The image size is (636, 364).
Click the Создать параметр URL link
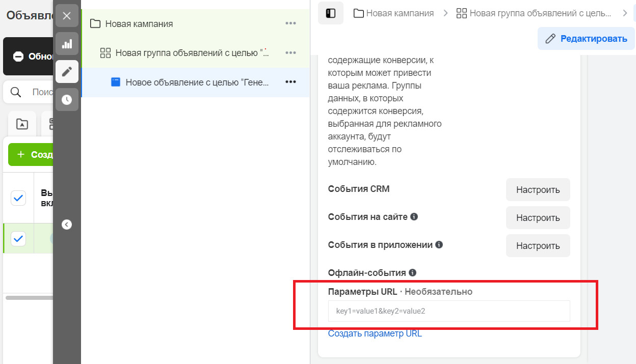[x=375, y=334]
